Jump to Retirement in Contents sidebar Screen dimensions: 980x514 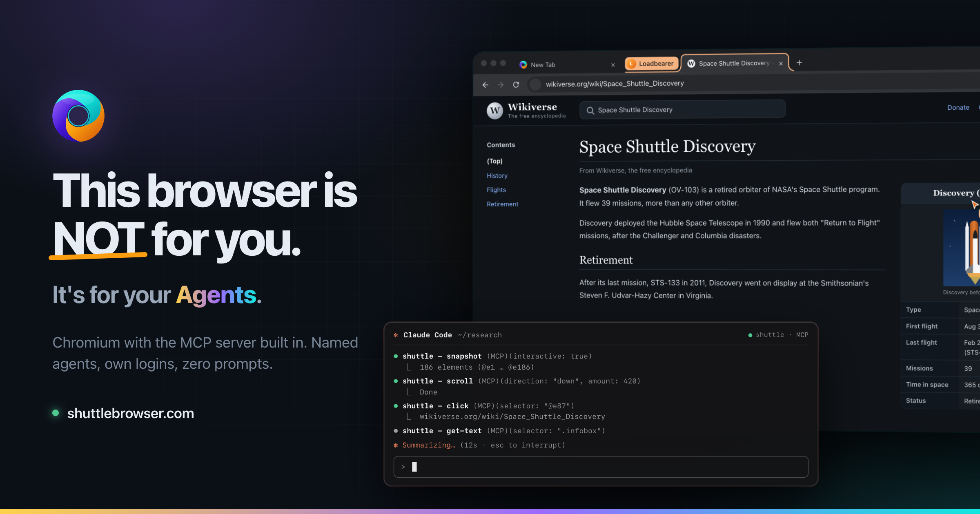[x=502, y=204]
